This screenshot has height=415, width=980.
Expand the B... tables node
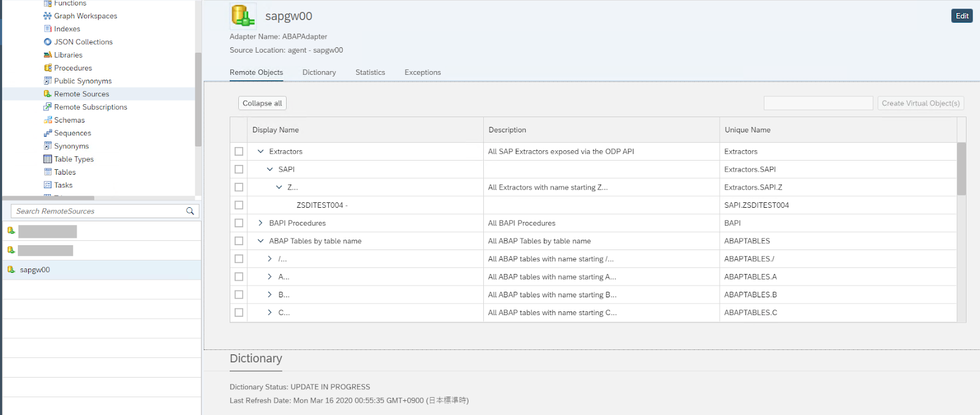click(269, 295)
